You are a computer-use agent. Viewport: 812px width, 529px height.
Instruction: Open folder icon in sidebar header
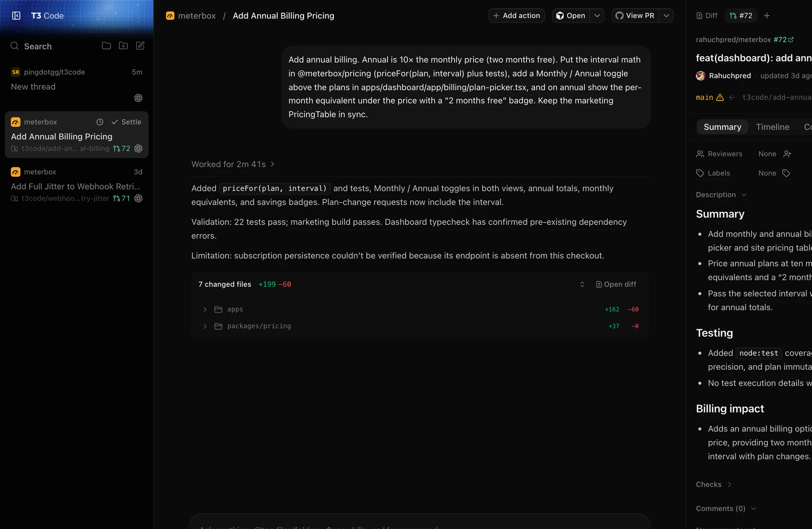coord(106,46)
